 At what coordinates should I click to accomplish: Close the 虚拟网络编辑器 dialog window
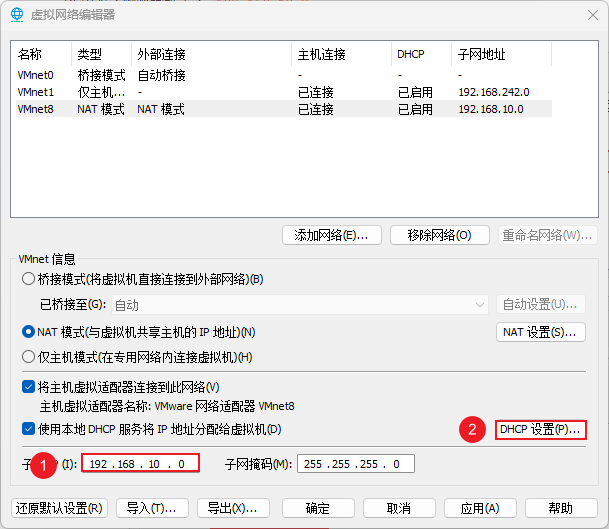pos(584,14)
